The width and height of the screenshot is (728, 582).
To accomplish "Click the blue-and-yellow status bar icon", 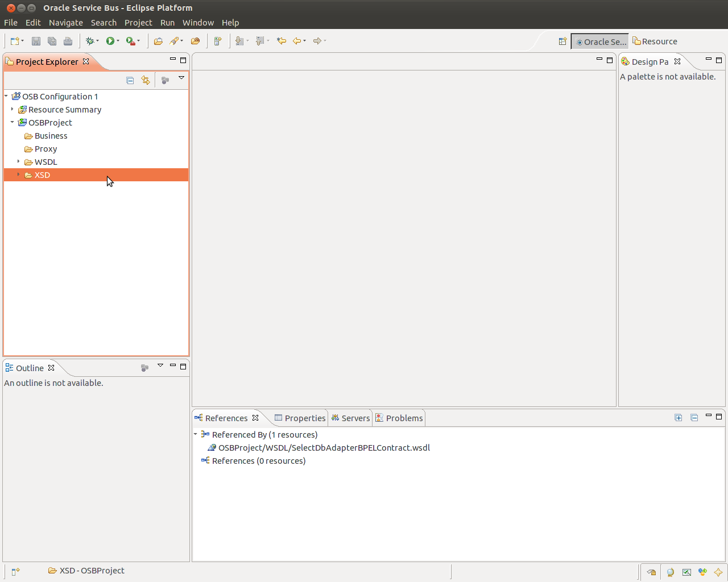I will click(x=702, y=572).
